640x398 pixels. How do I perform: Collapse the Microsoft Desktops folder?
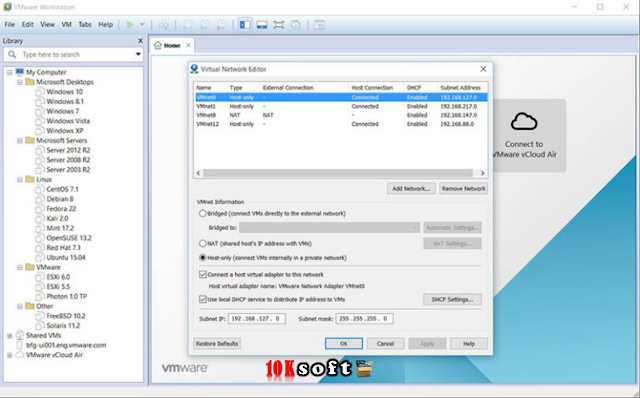pyautogui.click(x=19, y=82)
